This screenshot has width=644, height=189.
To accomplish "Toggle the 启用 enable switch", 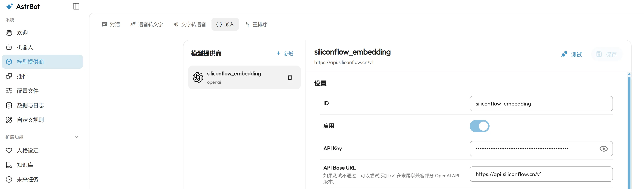I will coord(479,126).
